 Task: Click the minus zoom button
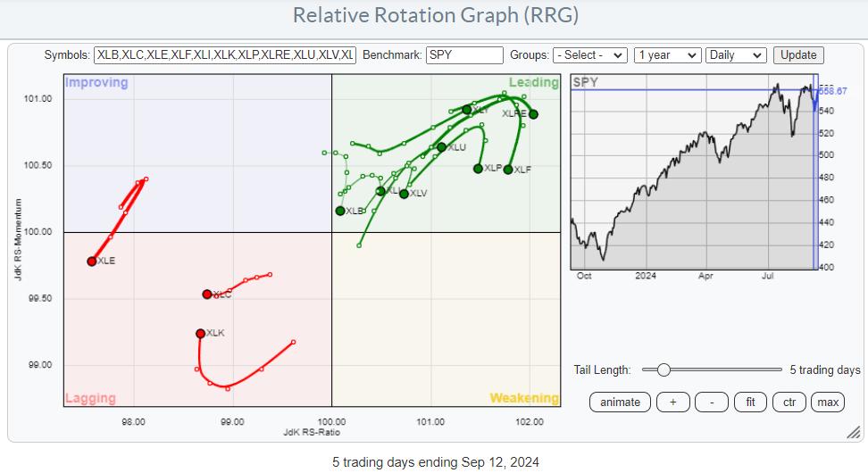point(712,402)
